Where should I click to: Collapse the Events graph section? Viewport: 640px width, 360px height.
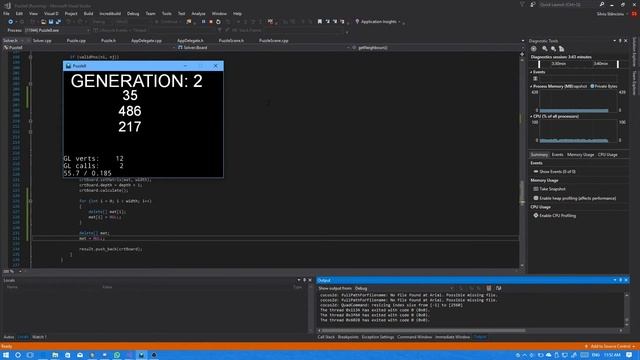tap(531, 72)
